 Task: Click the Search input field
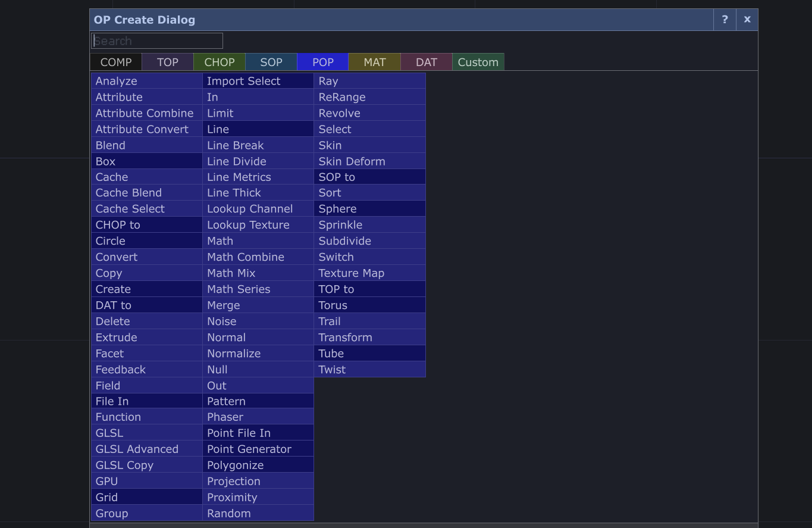pyautogui.click(x=157, y=41)
